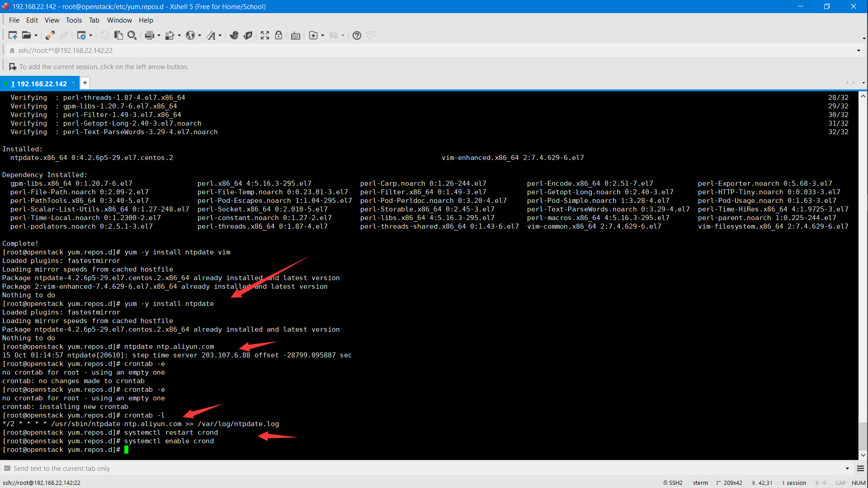Click the Connect plug icon
The image size is (868, 488).
(x=50, y=35)
